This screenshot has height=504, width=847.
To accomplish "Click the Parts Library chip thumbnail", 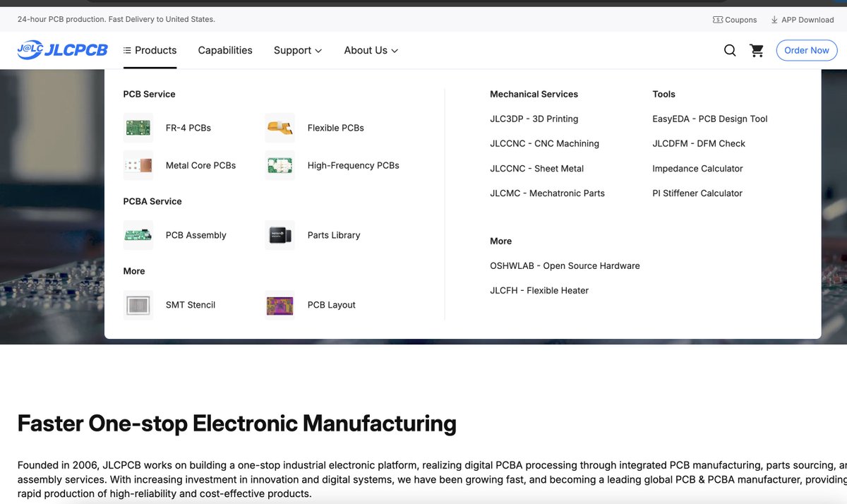I will pyautogui.click(x=280, y=235).
